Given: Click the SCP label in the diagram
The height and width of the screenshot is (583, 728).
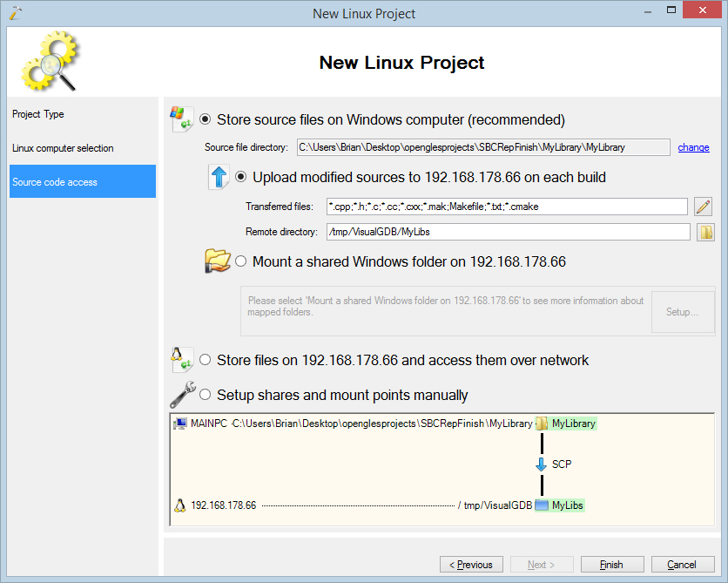Looking at the screenshot, I should click(562, 464).
